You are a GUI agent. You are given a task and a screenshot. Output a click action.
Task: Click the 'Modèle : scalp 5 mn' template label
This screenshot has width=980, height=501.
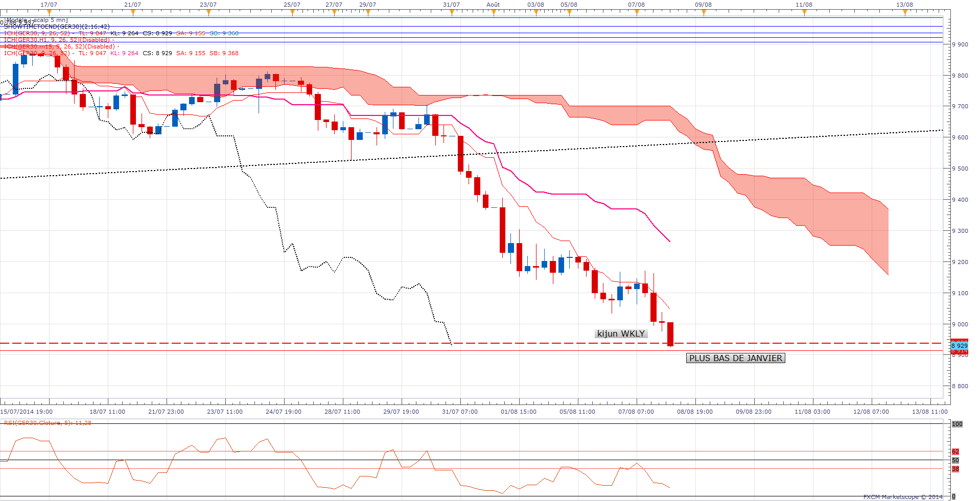coord(37,20)
